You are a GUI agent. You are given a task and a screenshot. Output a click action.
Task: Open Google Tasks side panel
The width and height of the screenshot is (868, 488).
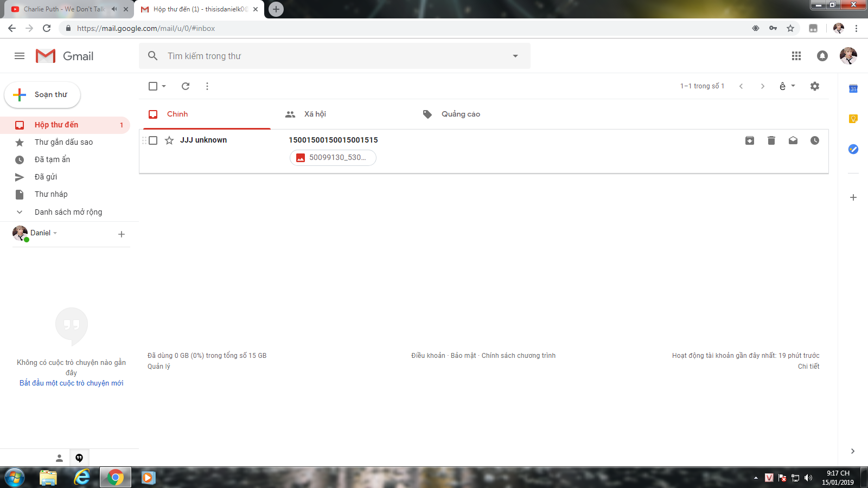(853, 149)
